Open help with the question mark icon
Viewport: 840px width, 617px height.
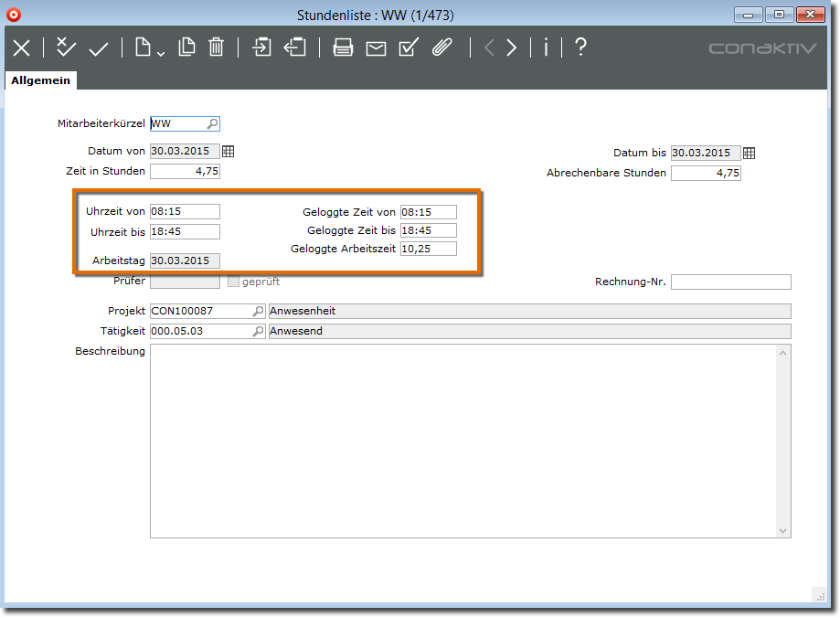pyautogui.click(x=580, y=48)
